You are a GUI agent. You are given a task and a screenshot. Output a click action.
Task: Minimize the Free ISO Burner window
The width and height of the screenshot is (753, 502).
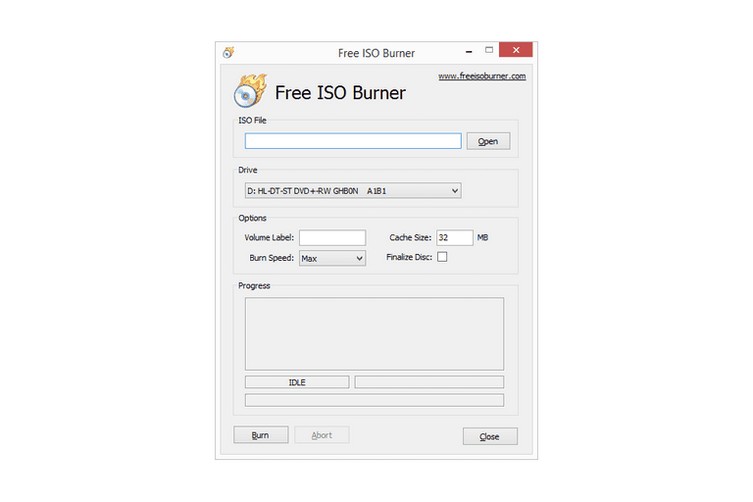(469, 50)
